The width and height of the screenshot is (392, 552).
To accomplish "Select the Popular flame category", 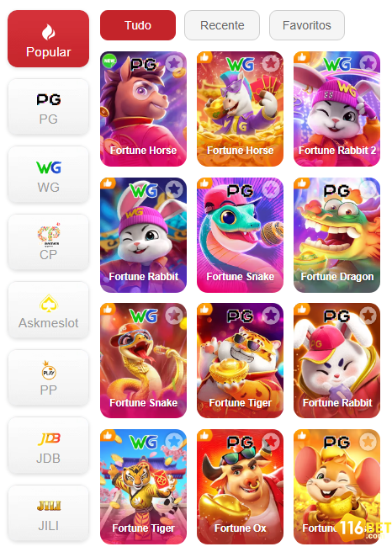I will [48, 39].
